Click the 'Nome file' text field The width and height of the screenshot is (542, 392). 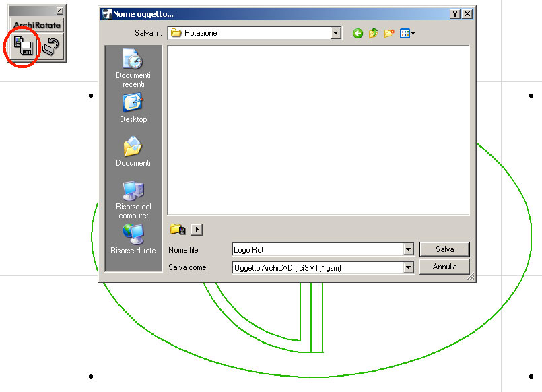316,250
